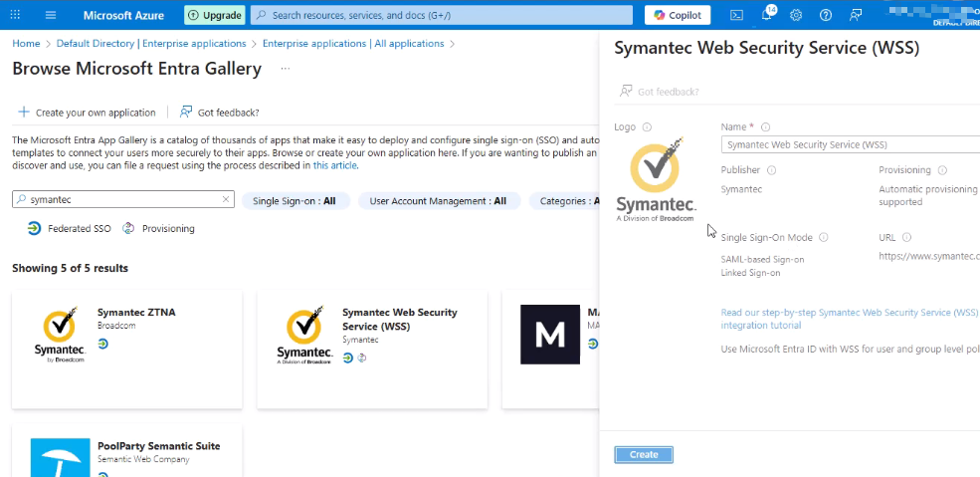This screenshot has height=477, width=980.
Task: Click the symantec gallery search field
Action: click(123, 199)
